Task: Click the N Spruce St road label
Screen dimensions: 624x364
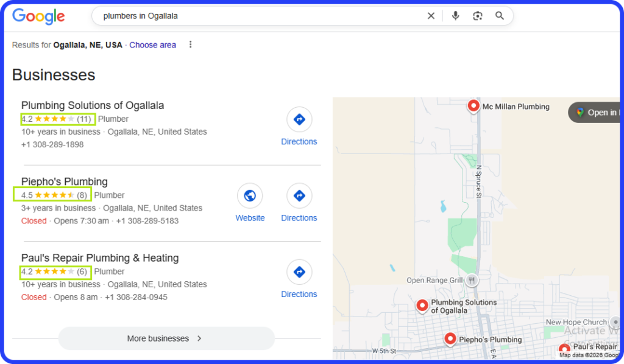Action: click(479, 181)
